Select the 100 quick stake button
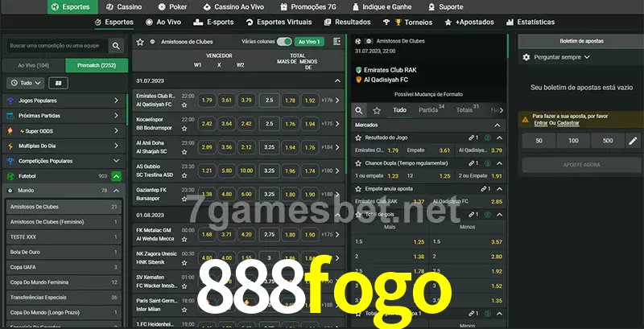This screenshot has width=644, height=329. (573, 141)
